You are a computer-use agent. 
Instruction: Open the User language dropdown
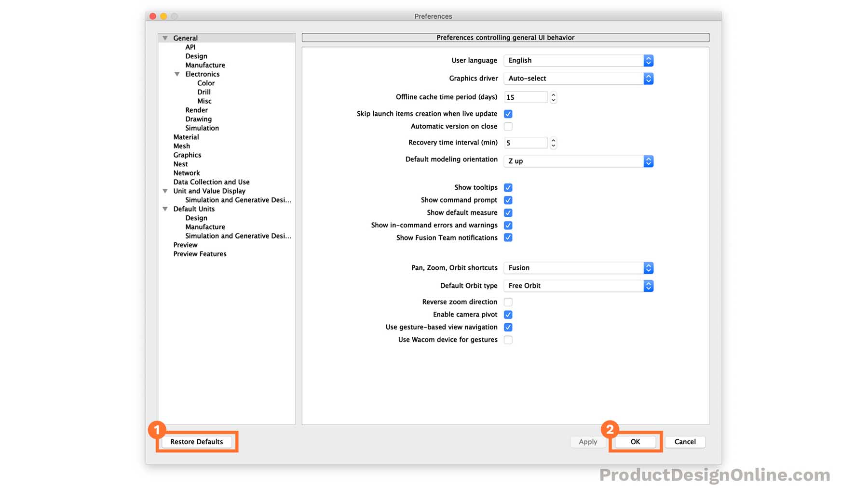[x=578, y=60]
